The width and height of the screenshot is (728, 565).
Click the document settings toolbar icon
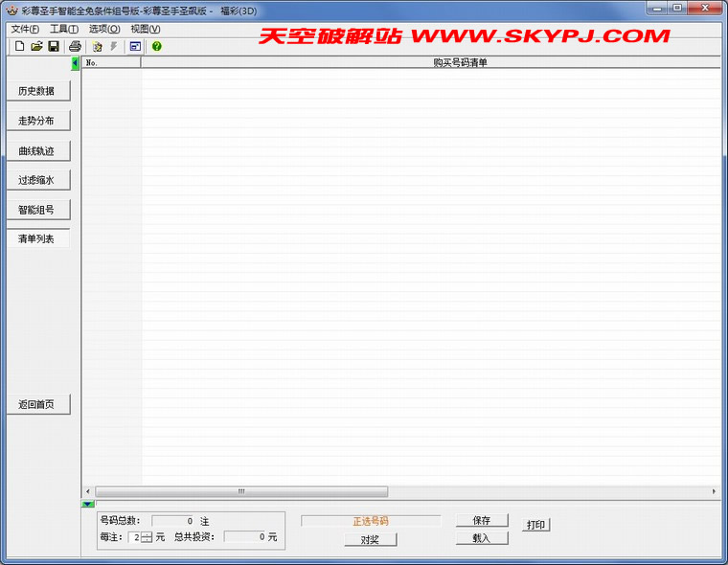click(97, 46)
